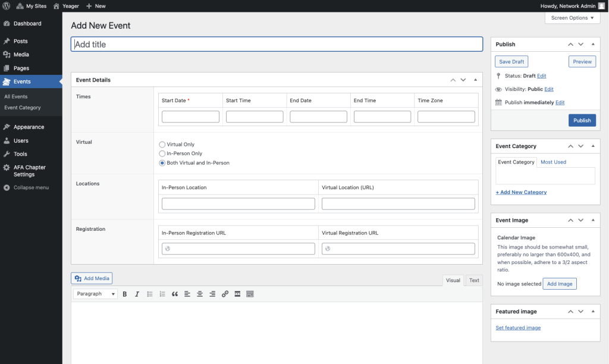Screen dimensions: 609x364
Task: Toggle bold formatting in editor toolbar
Action: [125, 294]
